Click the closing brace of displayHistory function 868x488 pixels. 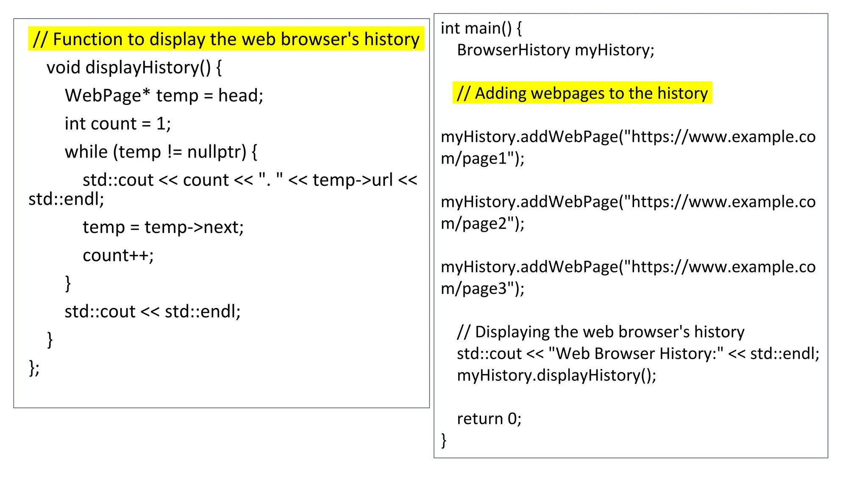[50, 340]
